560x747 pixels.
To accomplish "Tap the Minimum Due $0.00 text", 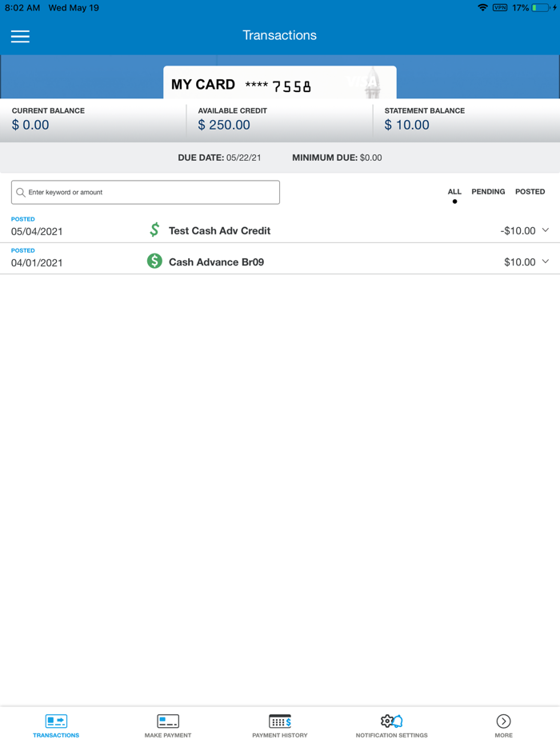I will coord(337,158).
